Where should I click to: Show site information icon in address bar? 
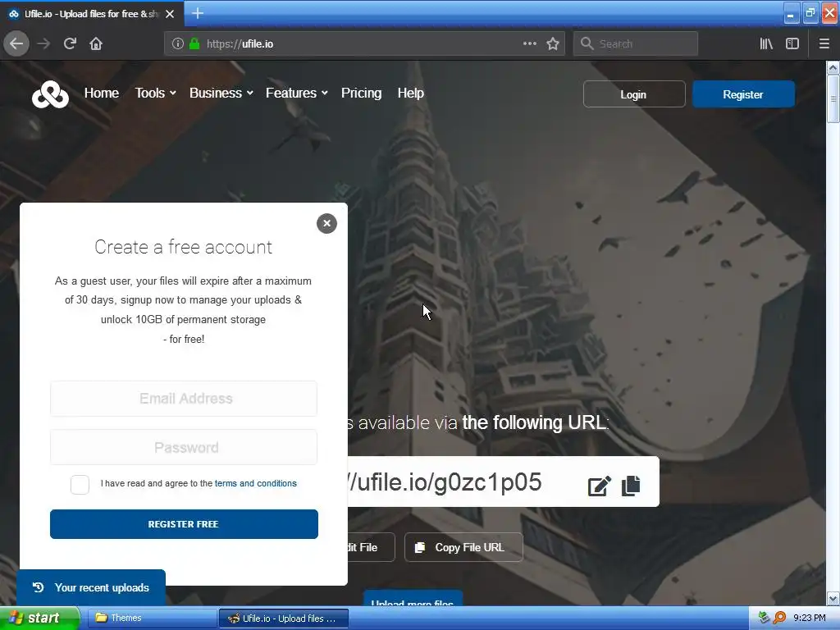[177, 44]
